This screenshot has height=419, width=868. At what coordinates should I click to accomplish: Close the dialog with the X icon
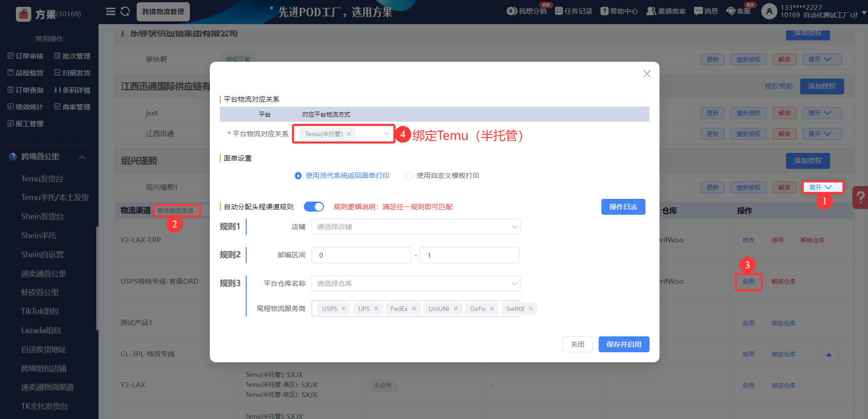coord(647,74)
